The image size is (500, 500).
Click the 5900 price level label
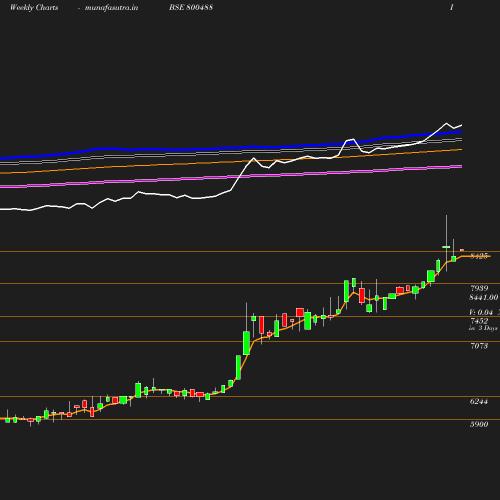click(479, 424)
